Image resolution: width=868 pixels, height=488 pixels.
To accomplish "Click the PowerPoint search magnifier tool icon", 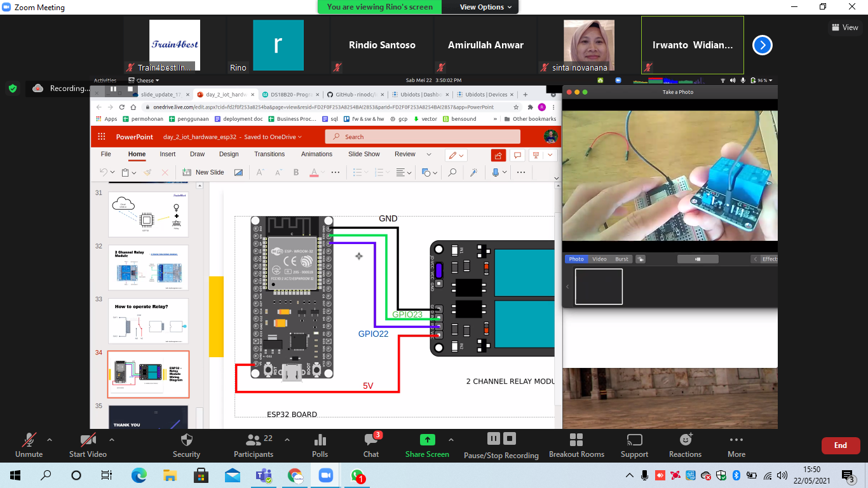I will [452, 172].
